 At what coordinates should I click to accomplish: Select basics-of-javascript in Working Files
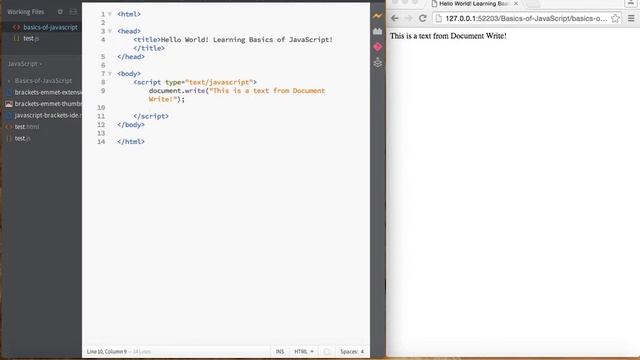(x=50, y=27)
